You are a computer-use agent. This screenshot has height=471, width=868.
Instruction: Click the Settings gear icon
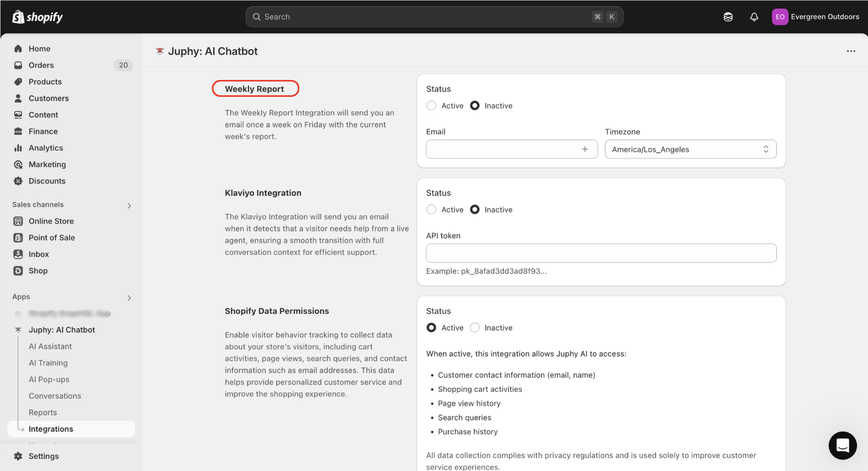click(x=18, y=456)
